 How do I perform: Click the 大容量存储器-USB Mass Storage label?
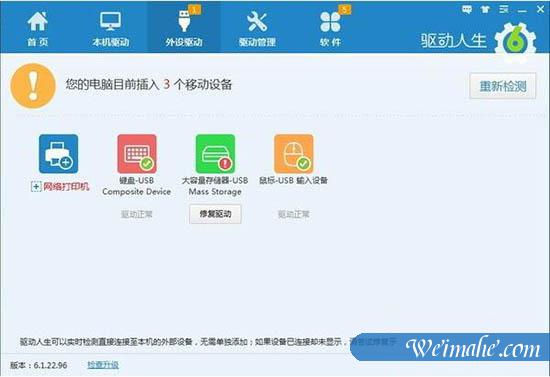215,186
